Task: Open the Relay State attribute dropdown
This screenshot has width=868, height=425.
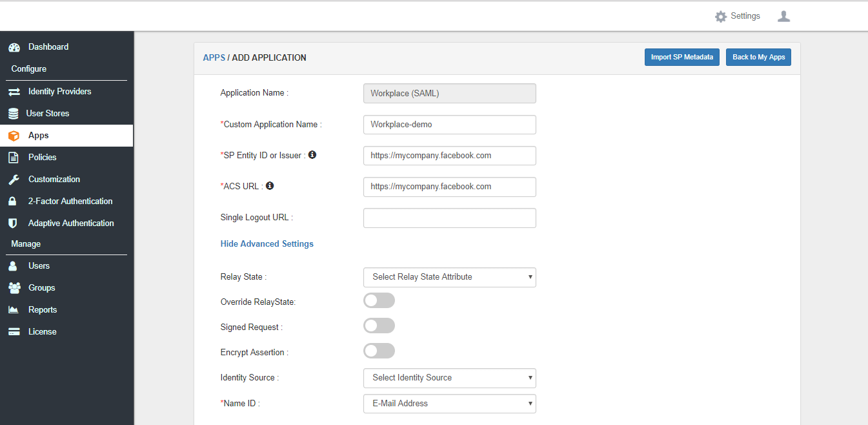Action: (x=449, y=277)
